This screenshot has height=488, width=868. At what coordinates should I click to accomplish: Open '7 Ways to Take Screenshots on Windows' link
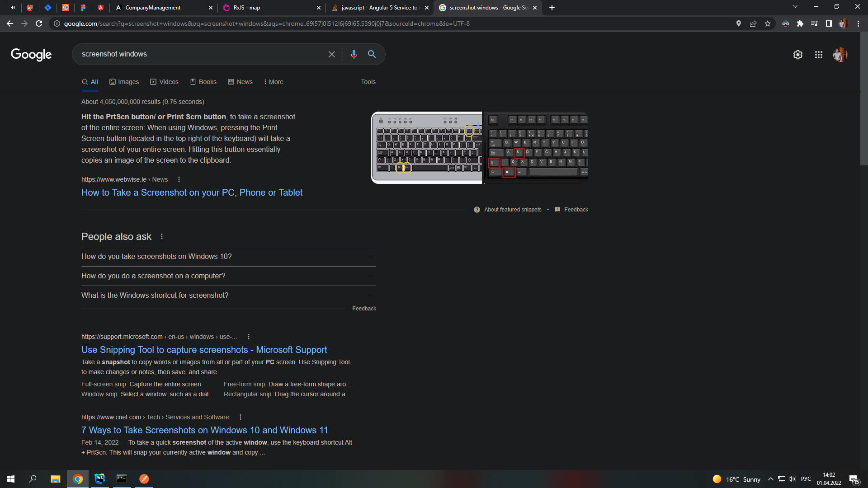click(x=204, y=430)
